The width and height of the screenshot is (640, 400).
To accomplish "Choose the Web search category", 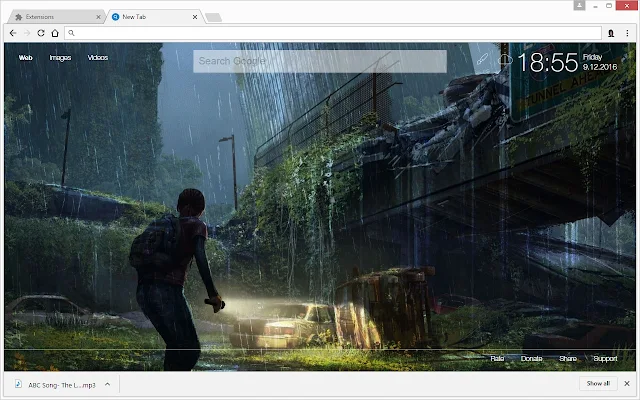I will (x=25, y=58).
